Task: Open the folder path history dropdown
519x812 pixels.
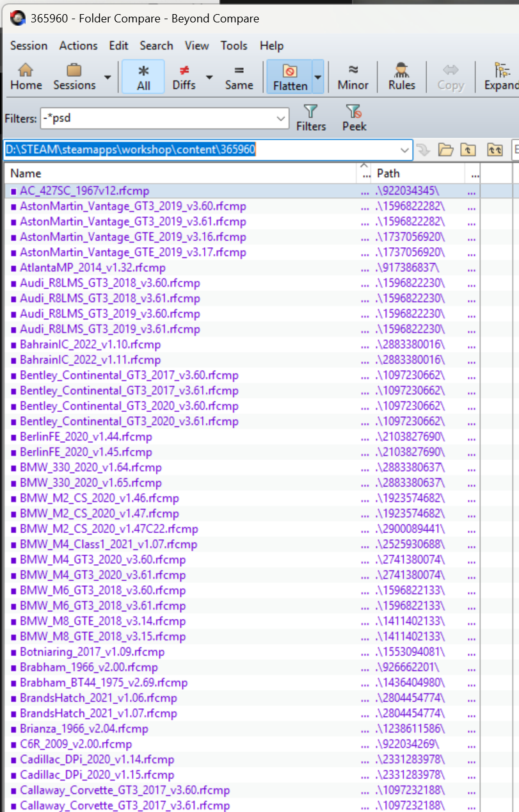Action: click(x=404, y=150)
